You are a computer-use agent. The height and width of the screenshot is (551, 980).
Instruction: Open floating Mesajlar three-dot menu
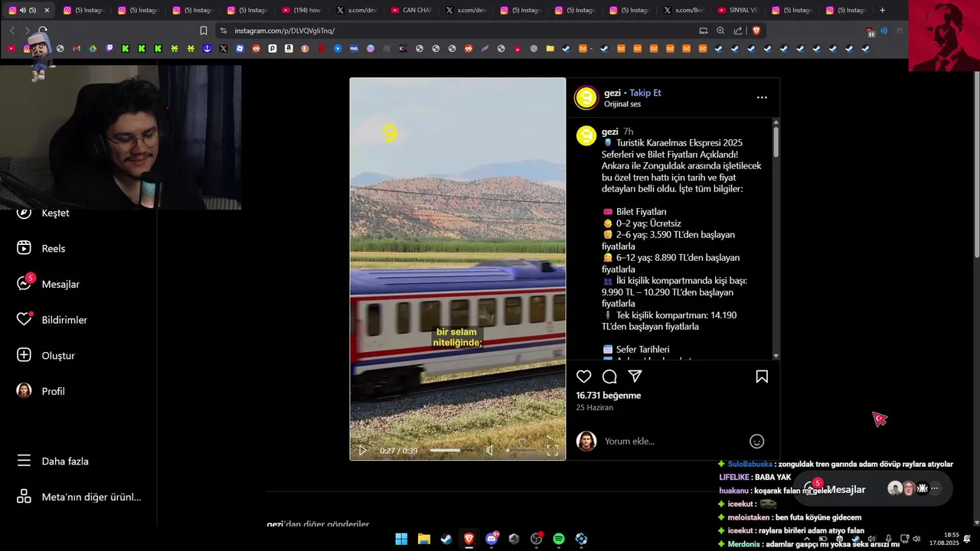tap(934, 488)
